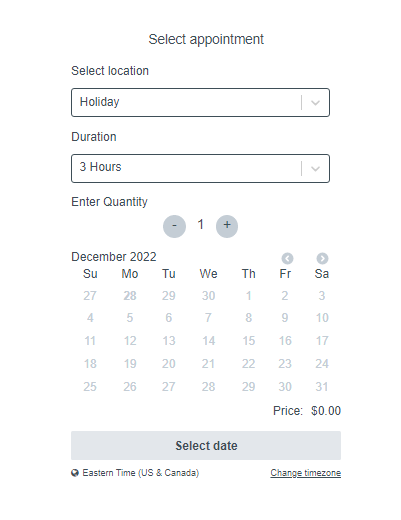
Task: Pick December 25 on the calendar
Action: click(90, 387)
